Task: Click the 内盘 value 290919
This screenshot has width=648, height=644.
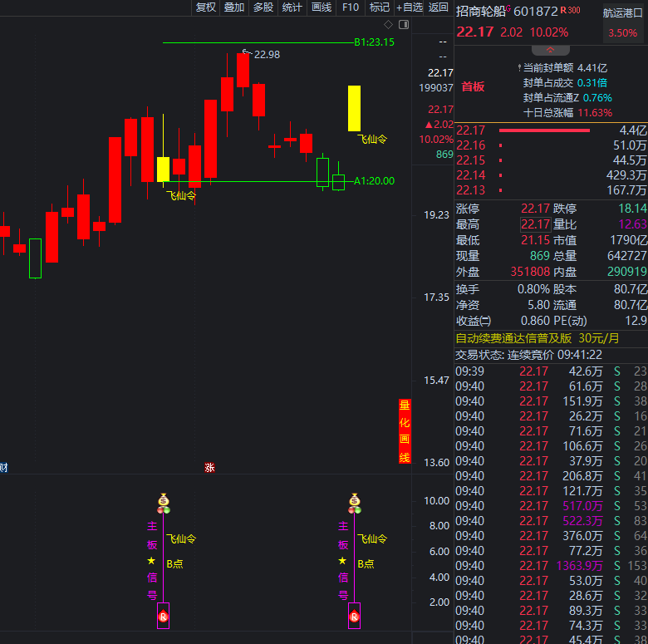Action: click(627, 272)
